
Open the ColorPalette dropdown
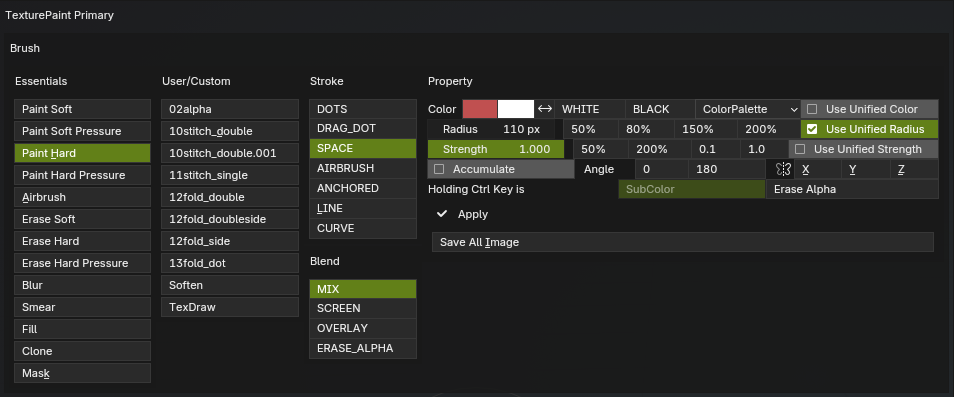(748, 109)
